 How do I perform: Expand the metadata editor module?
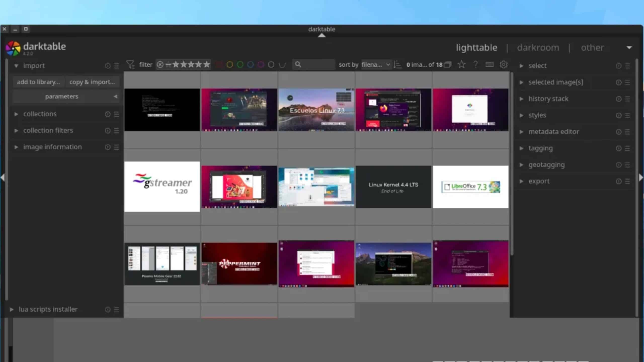[x=521, y=132]
